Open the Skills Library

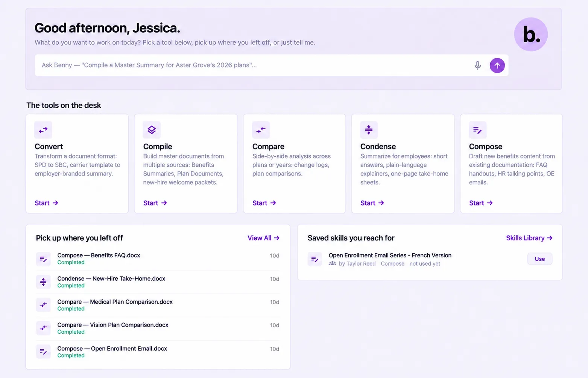529,238
